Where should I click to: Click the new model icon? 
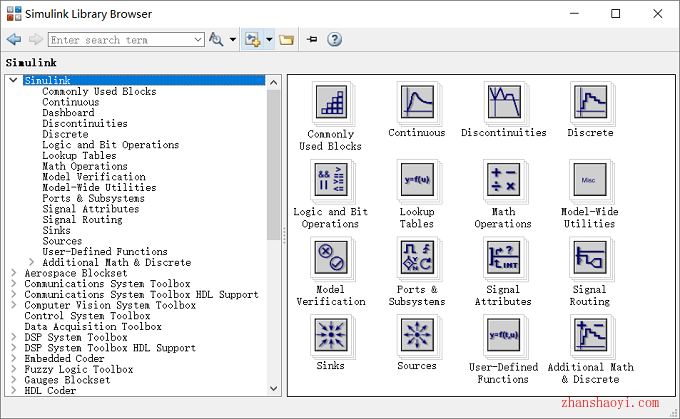tap(253, 39)
